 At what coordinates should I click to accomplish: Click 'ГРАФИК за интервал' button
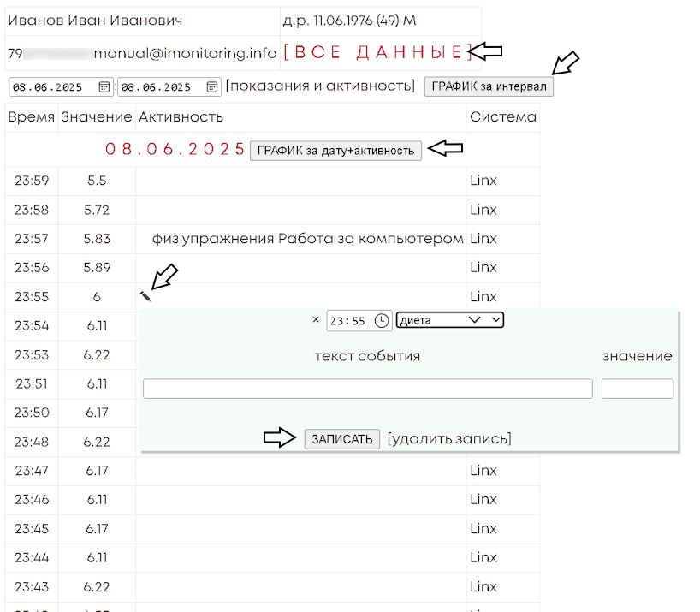coord(489,86)
